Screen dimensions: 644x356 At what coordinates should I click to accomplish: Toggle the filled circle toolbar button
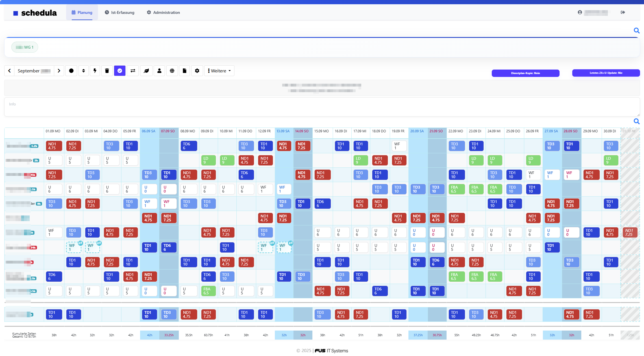click(71, 71)
